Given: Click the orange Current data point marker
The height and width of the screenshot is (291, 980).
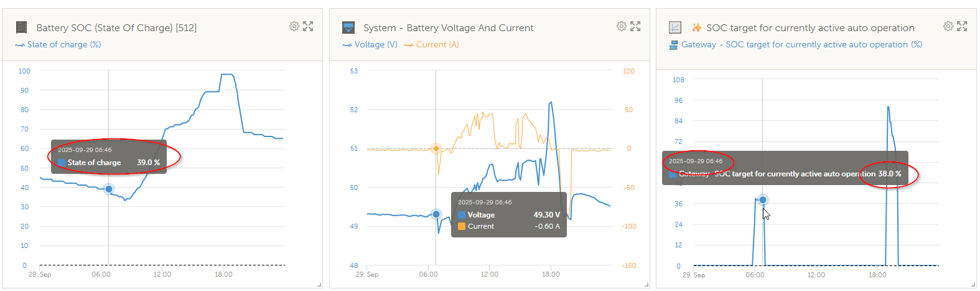Looking at the screenshot, I should [x=436, y=149].
